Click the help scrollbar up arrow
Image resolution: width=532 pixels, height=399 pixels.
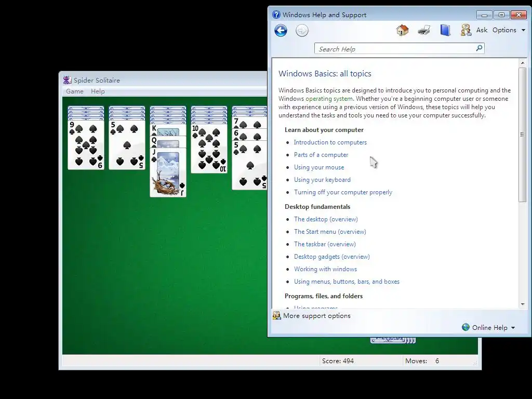523,63
